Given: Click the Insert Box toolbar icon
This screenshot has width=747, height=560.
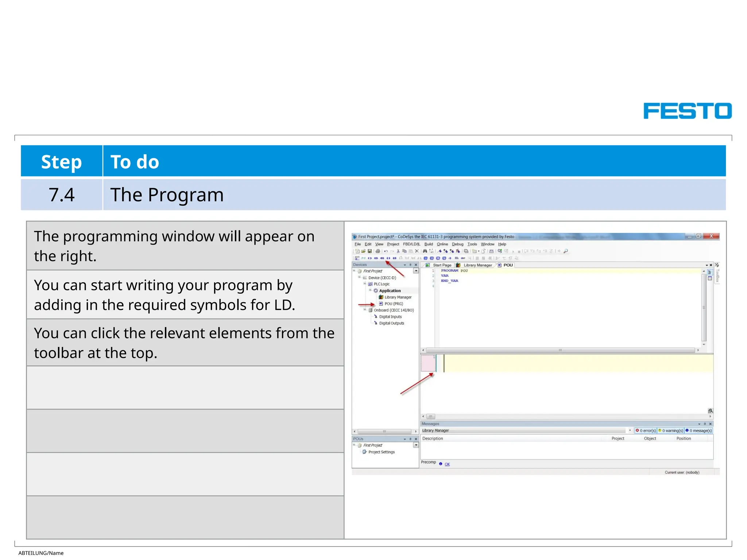Looking at the screenshot, I should click(x=426, y=258).
